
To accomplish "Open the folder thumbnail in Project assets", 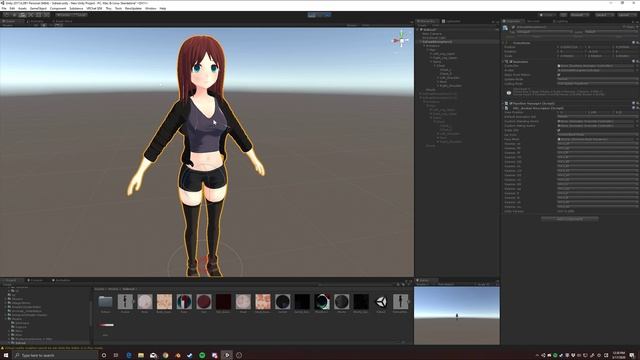I will click(x=105, y=302).
